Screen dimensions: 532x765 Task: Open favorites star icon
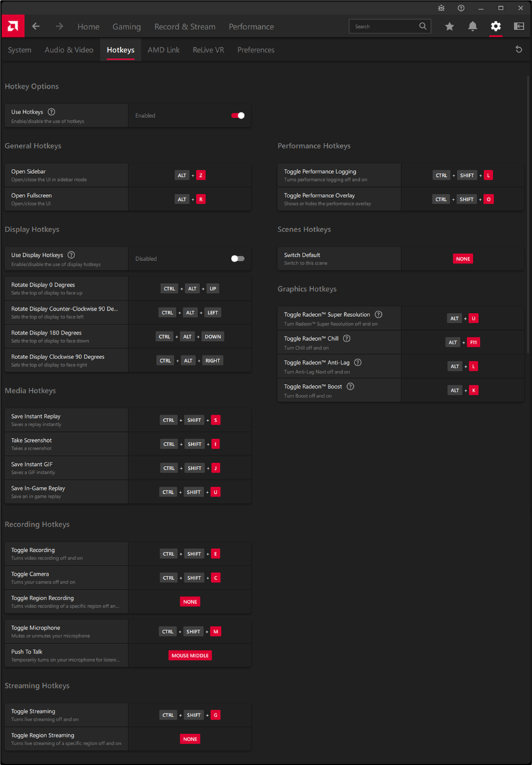[x=449, y=27]
